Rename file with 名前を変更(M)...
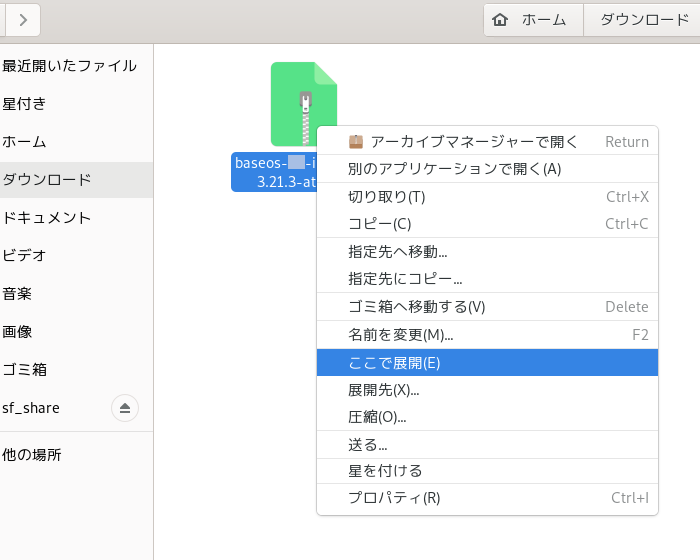This screenshot has height=560, width=700. coord(400,335)
